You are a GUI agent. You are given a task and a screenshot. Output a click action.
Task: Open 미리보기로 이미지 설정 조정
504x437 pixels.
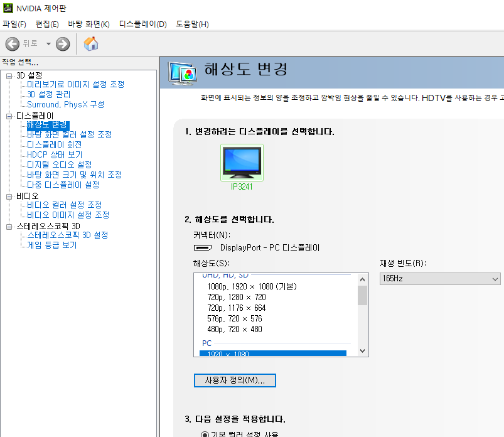[75, 84]
